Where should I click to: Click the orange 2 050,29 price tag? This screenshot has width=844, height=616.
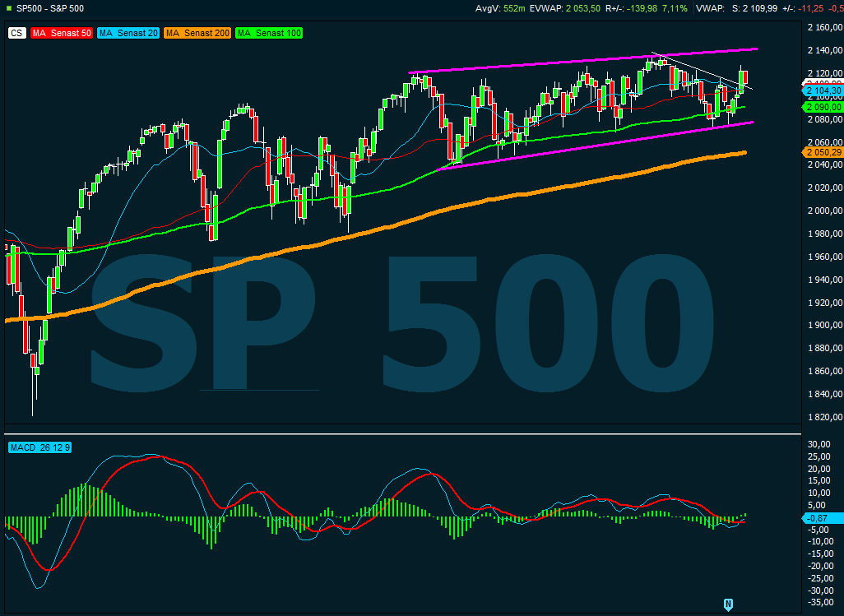pos(823,153)
